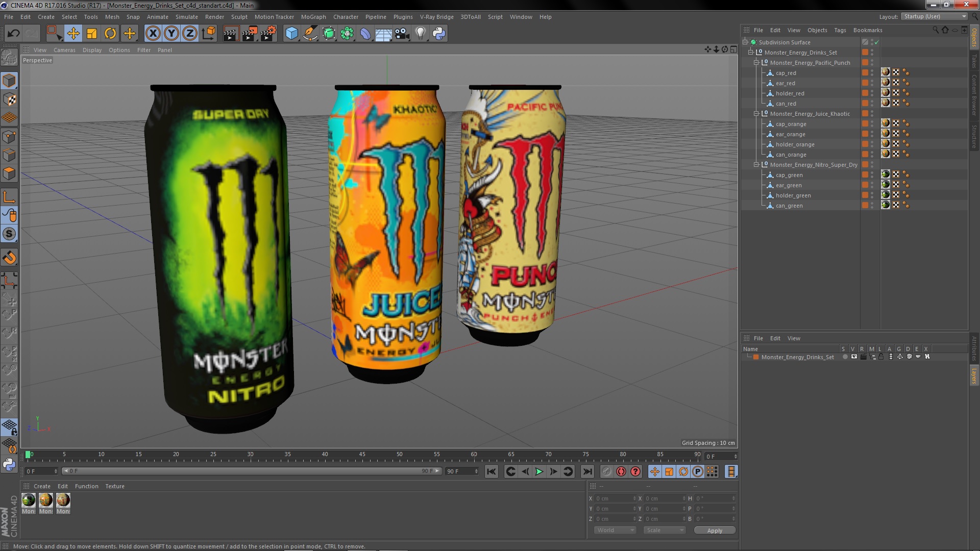
Task: Click material tag on ear_green
Action: point(886,185)
